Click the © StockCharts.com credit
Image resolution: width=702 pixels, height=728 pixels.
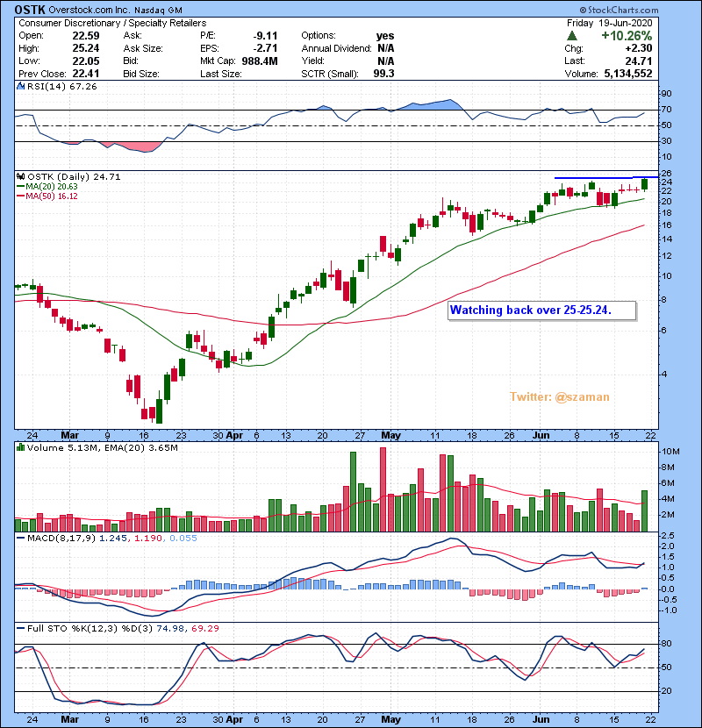(x=619, y=10)
